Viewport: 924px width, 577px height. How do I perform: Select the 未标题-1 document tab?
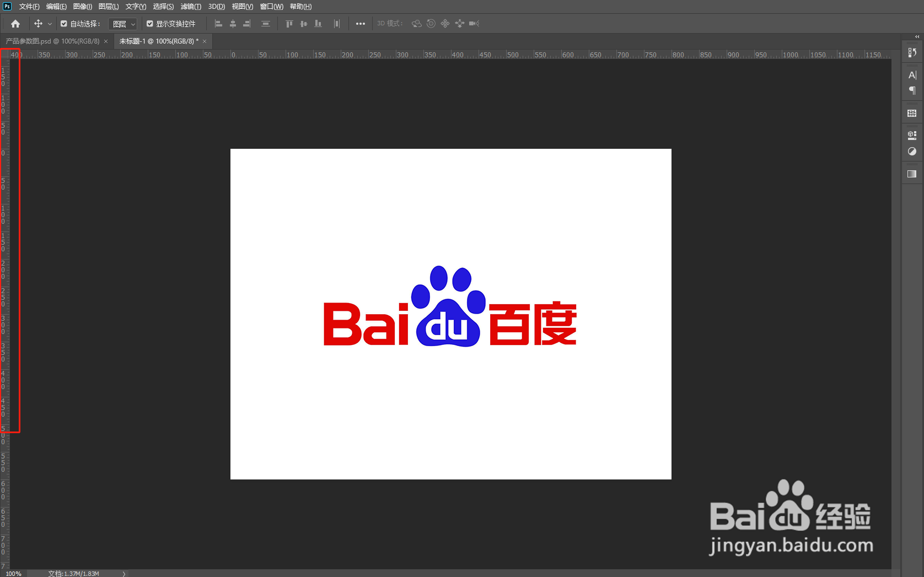pyautogui.click(x=159, y=41)
